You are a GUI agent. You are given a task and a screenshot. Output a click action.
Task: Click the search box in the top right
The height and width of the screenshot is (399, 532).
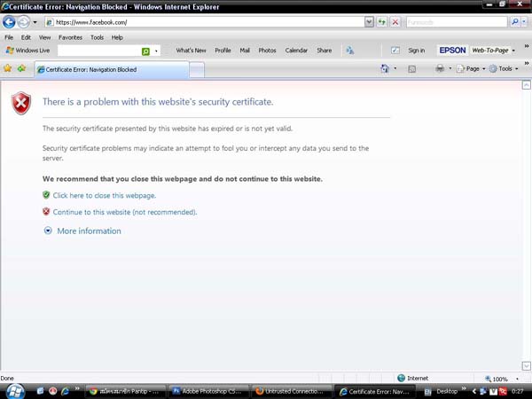[457, 22]
